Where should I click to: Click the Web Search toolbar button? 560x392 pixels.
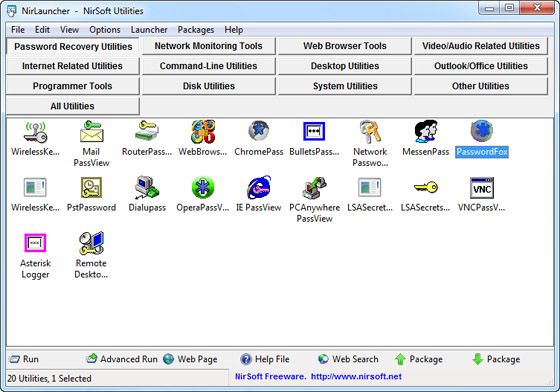[x=348, y=359]
